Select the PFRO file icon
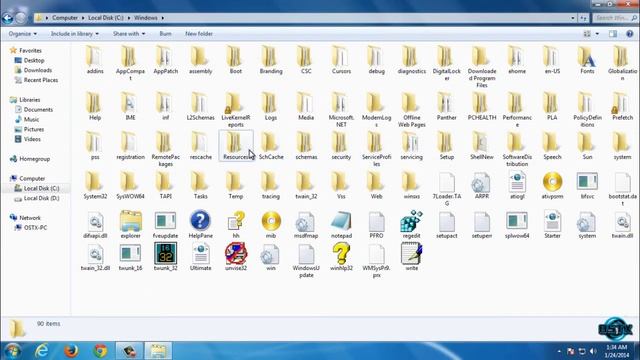 [376, 221]
